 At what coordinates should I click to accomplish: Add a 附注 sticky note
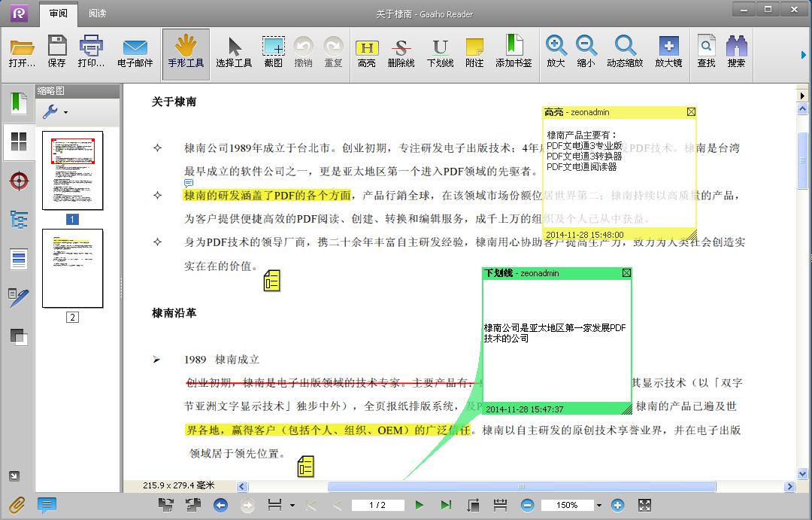pyautogui.click(x=474, y=51)
